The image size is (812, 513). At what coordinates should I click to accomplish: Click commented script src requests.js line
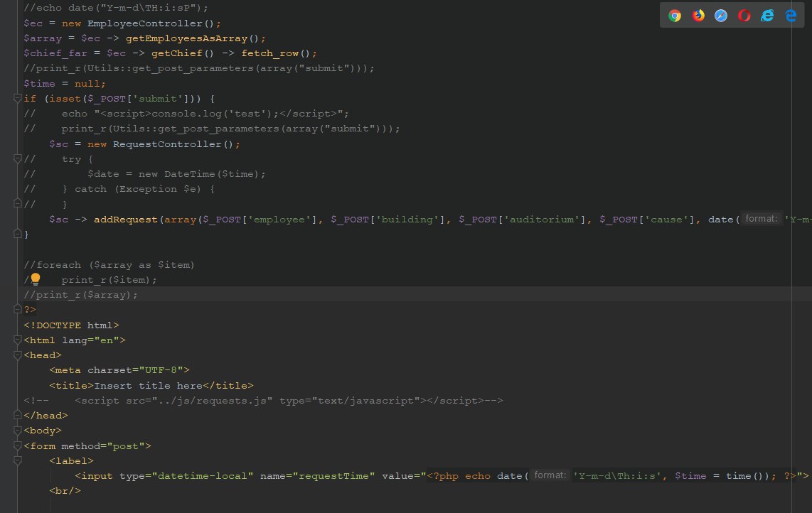263,401
